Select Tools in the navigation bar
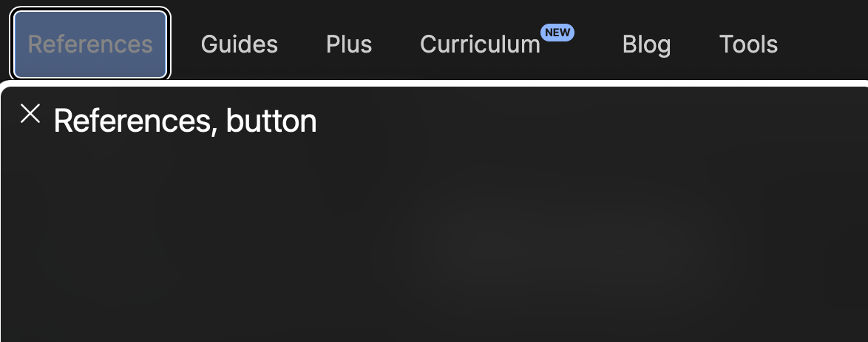 click(748, 44)
